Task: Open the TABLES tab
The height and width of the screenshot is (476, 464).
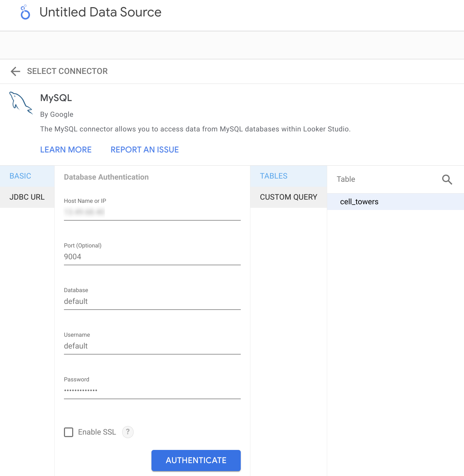Action: pyautogui.click(x=273, y=176)
